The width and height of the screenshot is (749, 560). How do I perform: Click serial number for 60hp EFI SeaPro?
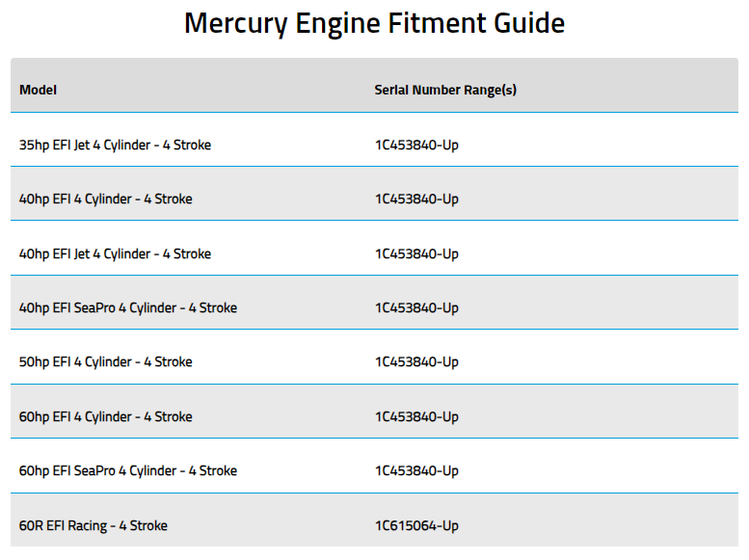416,470
